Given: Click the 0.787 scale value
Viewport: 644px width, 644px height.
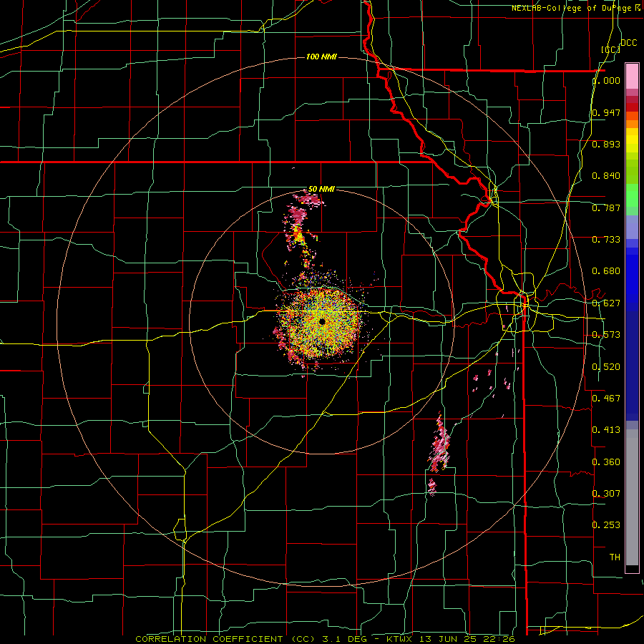Looking at the screenshot, I should tap(606, 208).
